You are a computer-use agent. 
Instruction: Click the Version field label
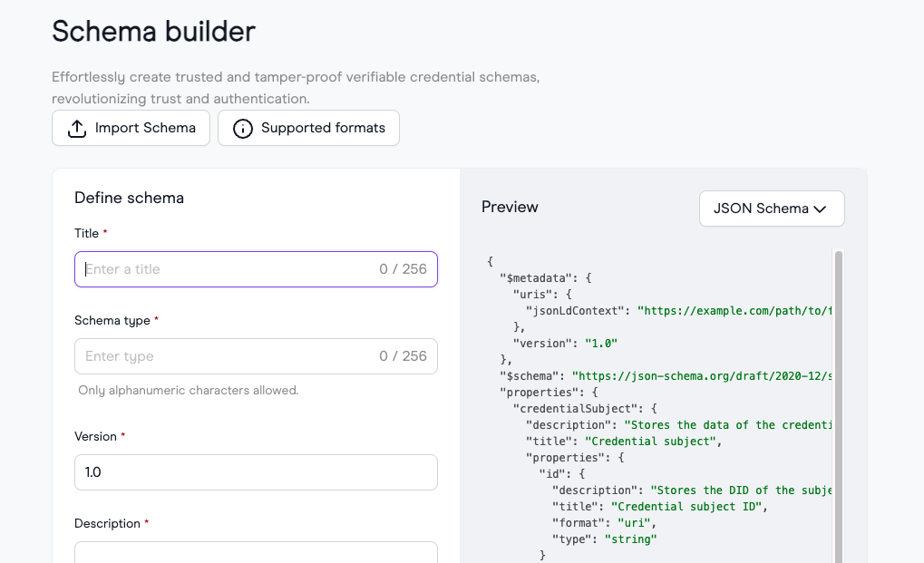[x=95, y=436]
